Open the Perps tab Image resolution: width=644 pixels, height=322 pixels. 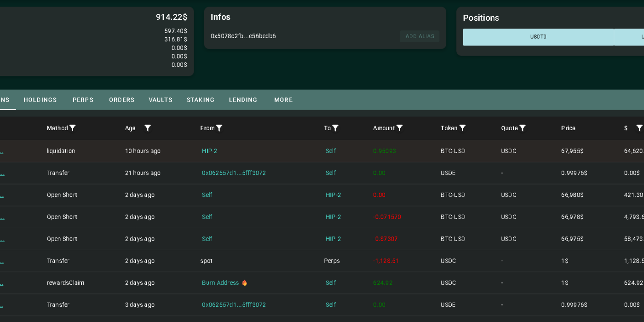pos(83,100)
